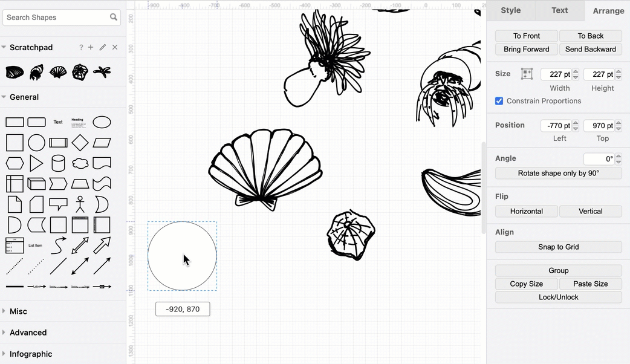
Task: Switch to the Style tab
Action: pos(510,10)
